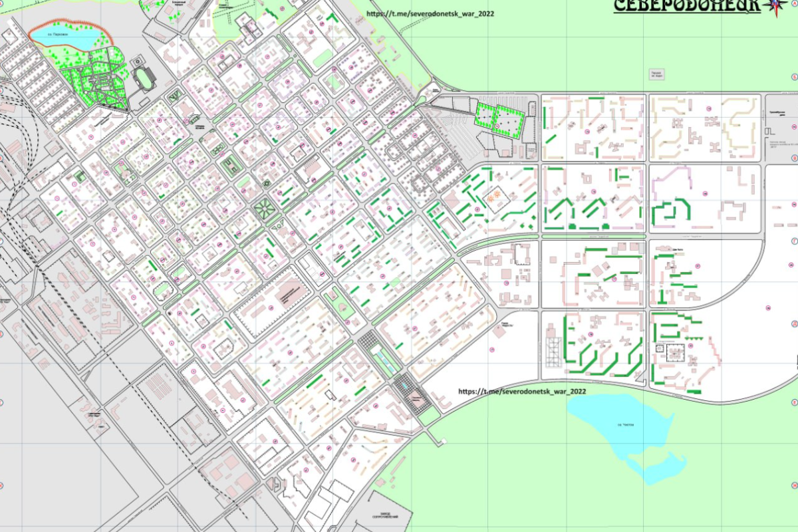Click the grid-patterned tall building on white block

tap(553, 352)
